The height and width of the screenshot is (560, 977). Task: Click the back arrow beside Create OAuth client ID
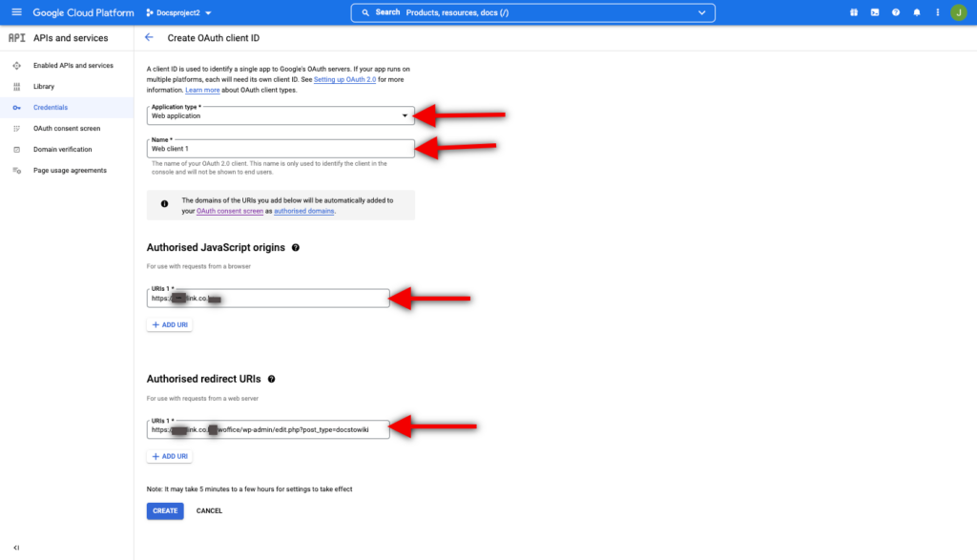tap(149, 37)
